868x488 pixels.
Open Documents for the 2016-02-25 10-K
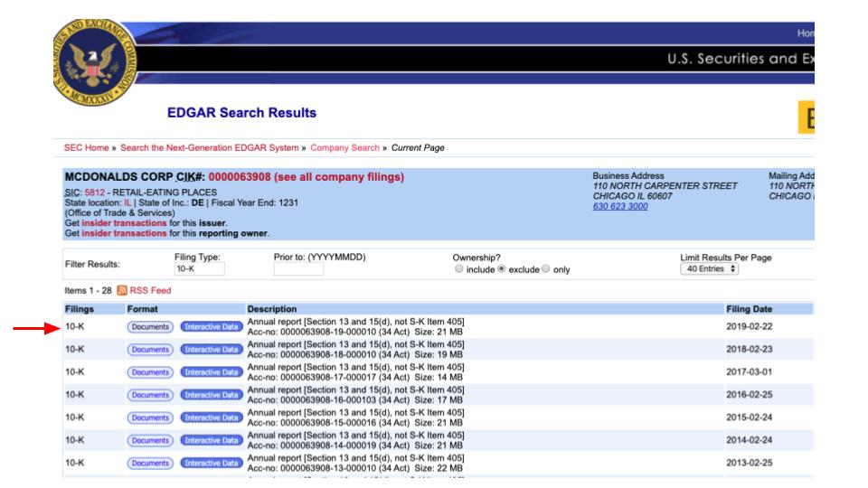pyautogui.click(x=150, y=395)
